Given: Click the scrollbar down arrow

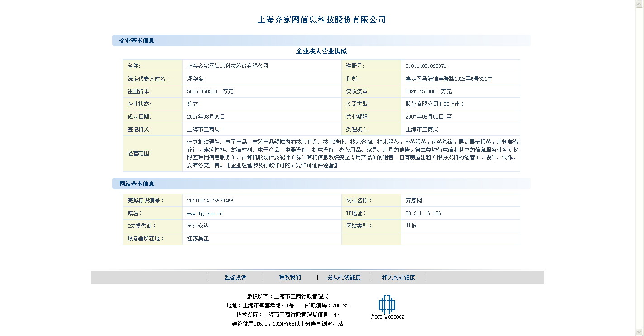Looking at the screenshot, I should click(x=639, y=332).
